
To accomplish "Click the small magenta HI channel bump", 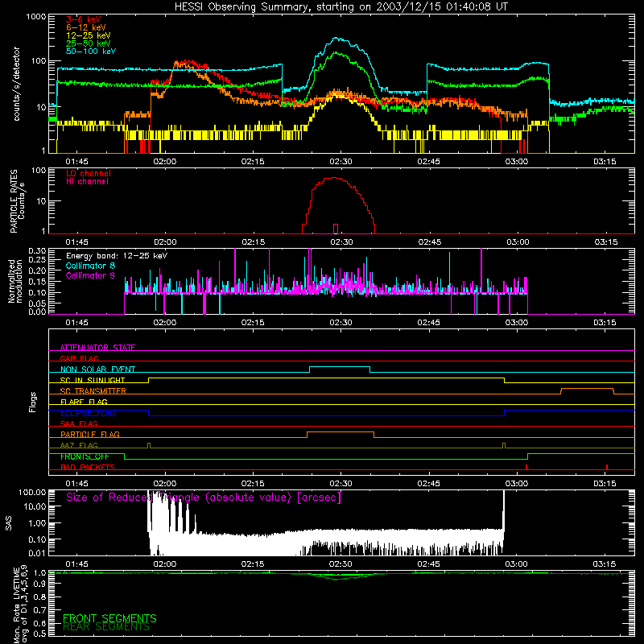I will point(336,229).
